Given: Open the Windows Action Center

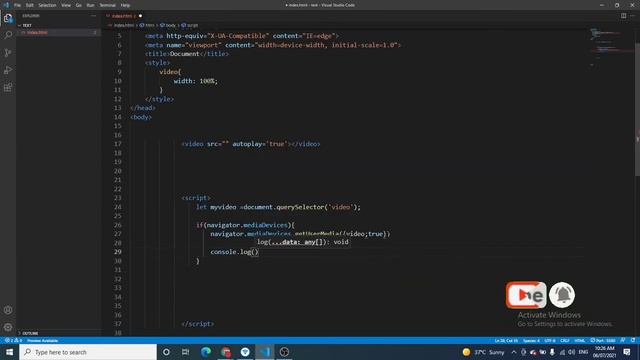Looking at the screenshot, I should (627, 352).
